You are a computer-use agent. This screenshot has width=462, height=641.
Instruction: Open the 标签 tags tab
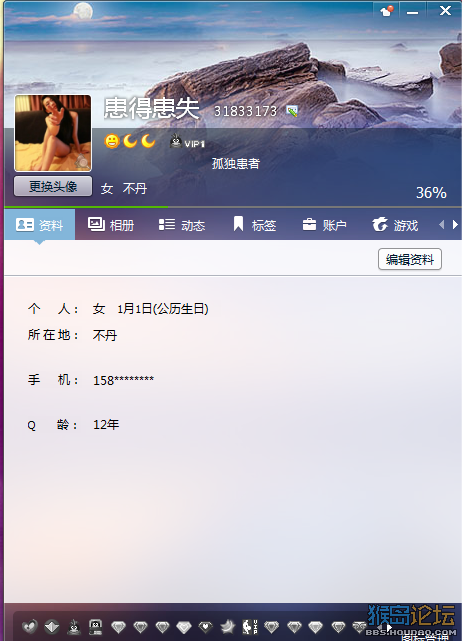(254, 225)
